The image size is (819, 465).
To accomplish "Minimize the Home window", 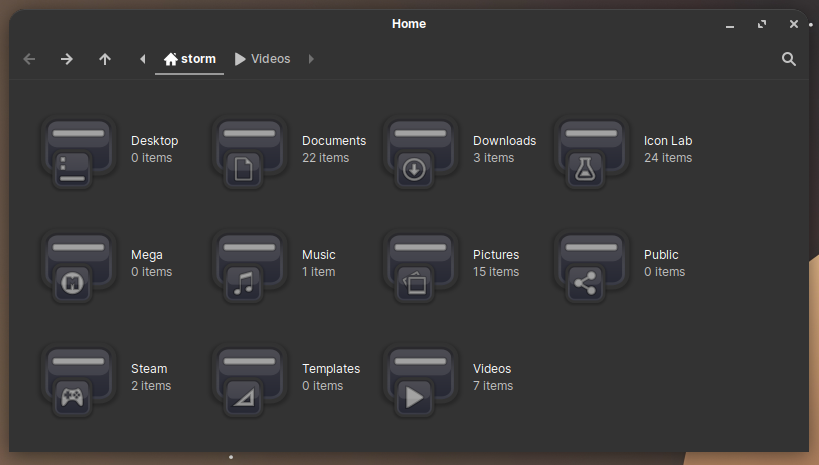I will (x=730, y=25).
